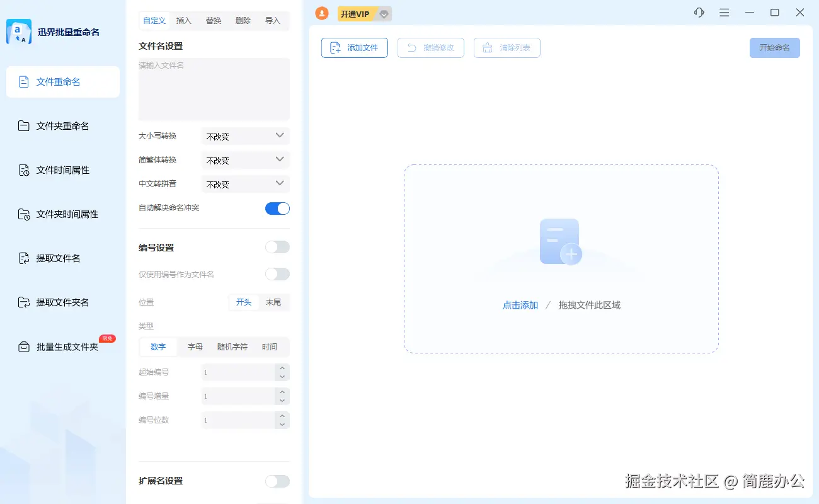Turn on the 扩展名设置 toggle
The width and height of the screenshot is (819, 504).
coord(277,481)
